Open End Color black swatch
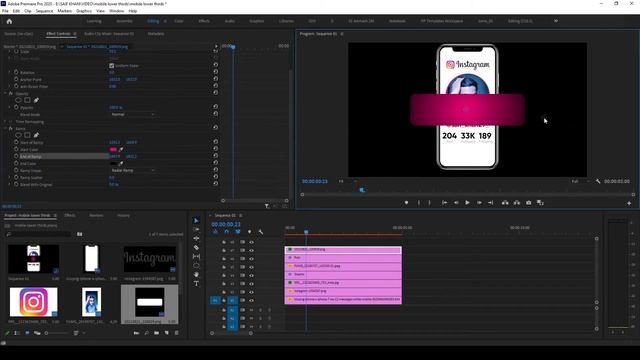Viewport: 640px width, 360px height. coord(113,164)
